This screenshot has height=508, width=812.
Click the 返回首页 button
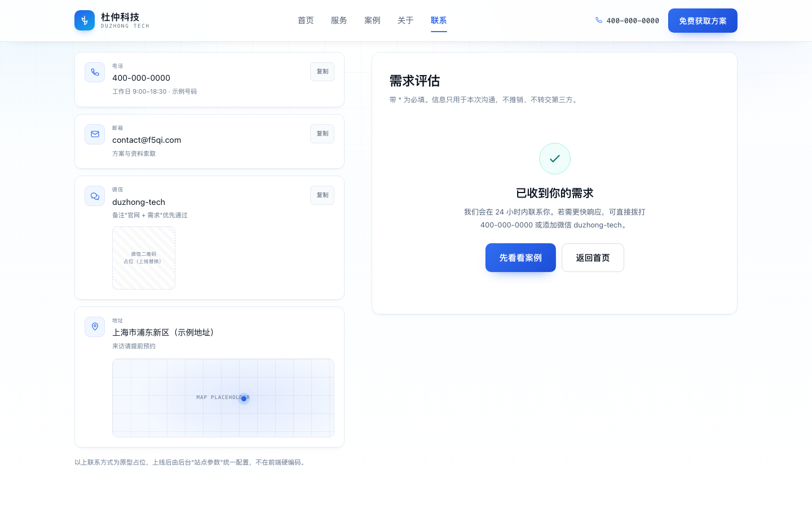[x=593, y=258]
